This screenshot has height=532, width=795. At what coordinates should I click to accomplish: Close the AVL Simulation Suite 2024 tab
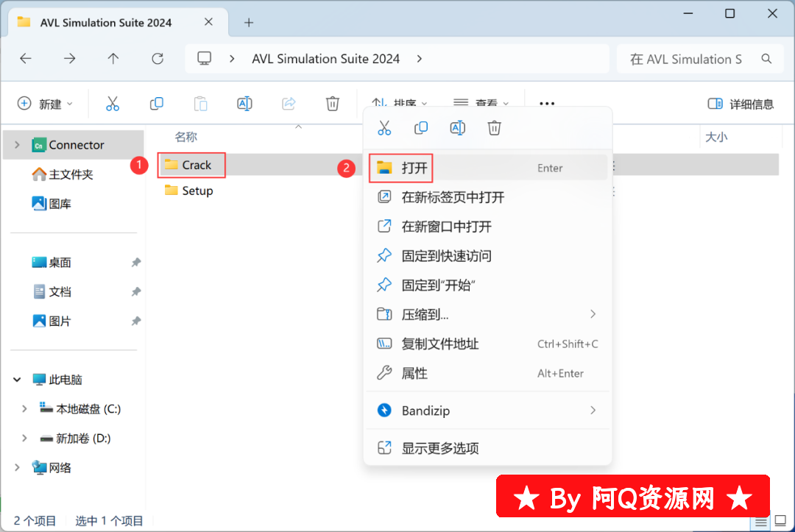coord(208,22)
